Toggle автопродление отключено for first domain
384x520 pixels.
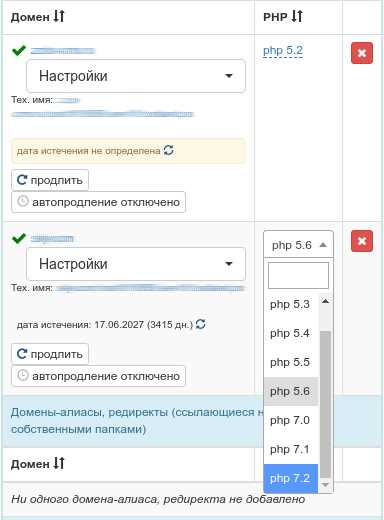click(x=98, y=202)
